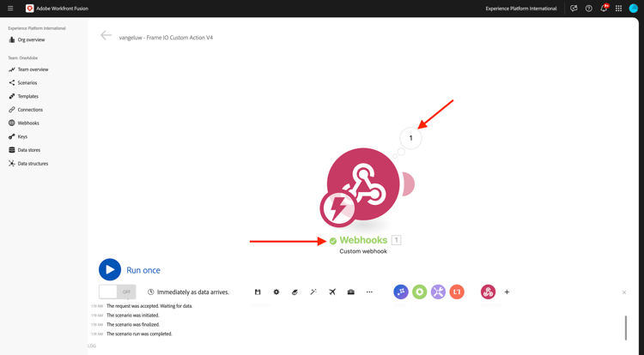Image resolution: width=644 pixels, height=355 pixels.
Task: Open the three dots more controls
Action: click(x=369, y=292)
